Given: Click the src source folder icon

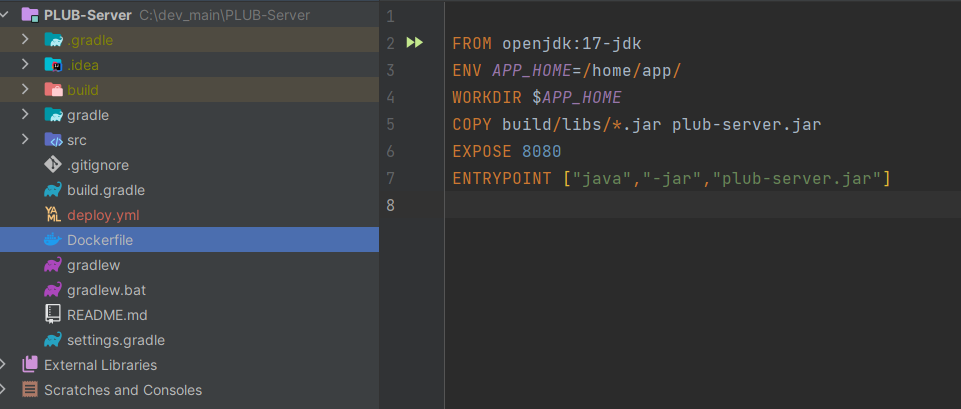Looking at the screenshot, I should pyautogui.click(x=53, y=140).
